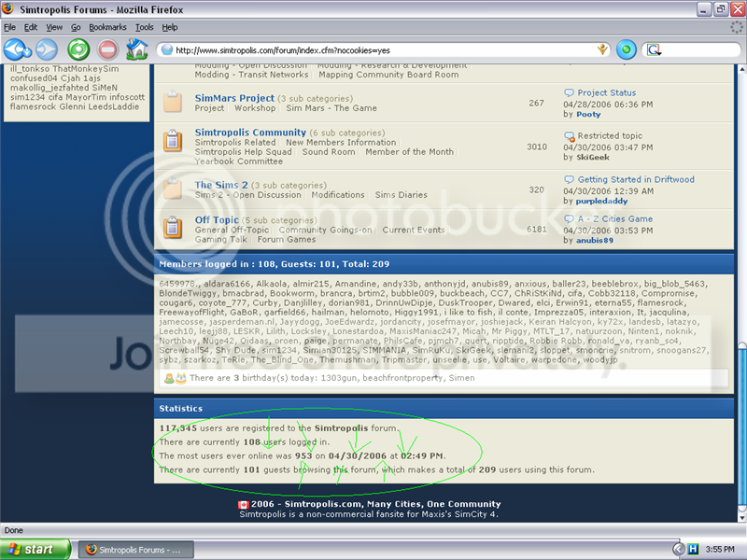
Task: Open the Bookmarks menu
Action: [107, 27]
